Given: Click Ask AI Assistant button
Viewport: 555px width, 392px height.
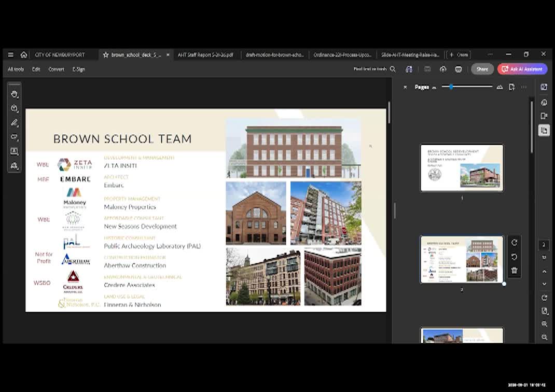Looking at the screenshot, I should [522, 69].
